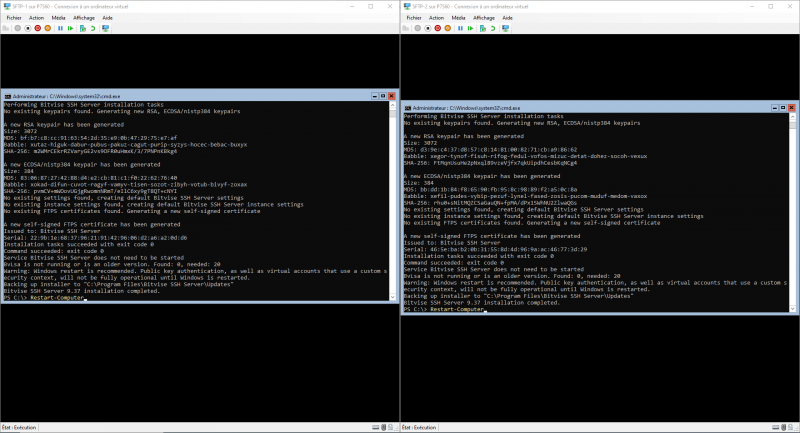Open the Fichier menu in SFTP-1 window
This screenshot has height=433, width=800.
pos(12,17)
